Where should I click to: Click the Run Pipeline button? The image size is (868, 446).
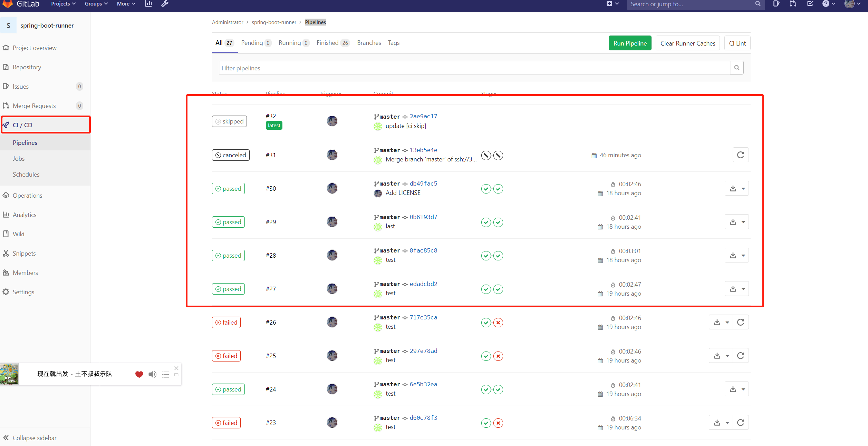(x=630, y=43)
